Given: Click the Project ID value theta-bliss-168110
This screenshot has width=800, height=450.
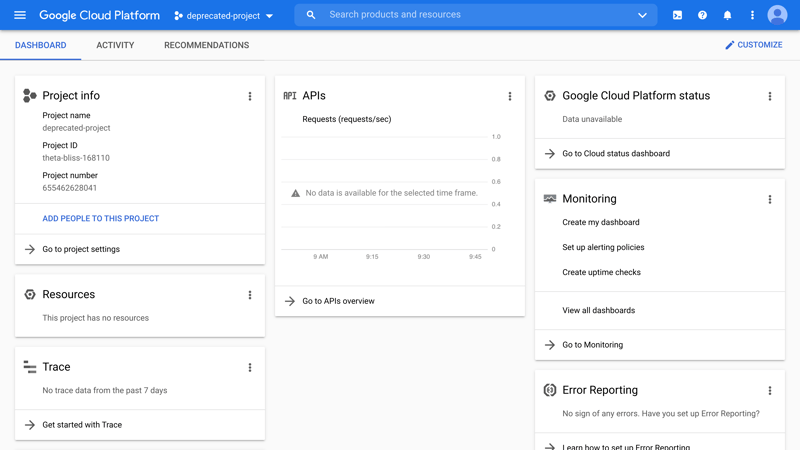Looking at the screenshot, I should pos(76,158).
